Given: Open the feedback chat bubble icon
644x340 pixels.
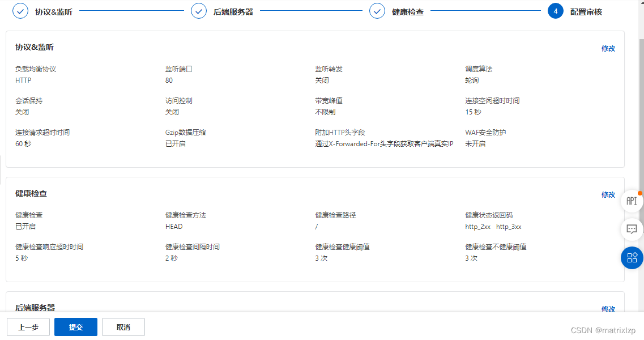Looking at the screenshot, I should [632, 229].
